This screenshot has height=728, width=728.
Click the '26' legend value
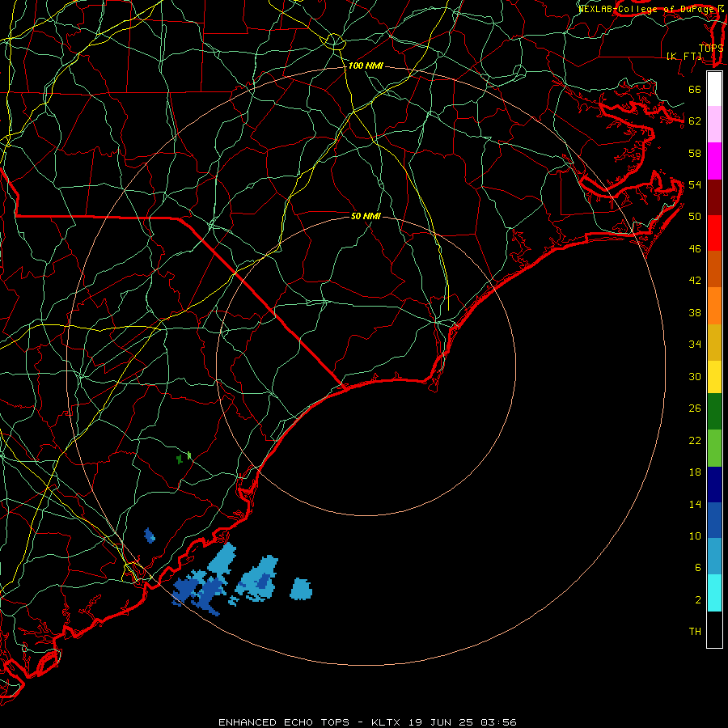695,408
